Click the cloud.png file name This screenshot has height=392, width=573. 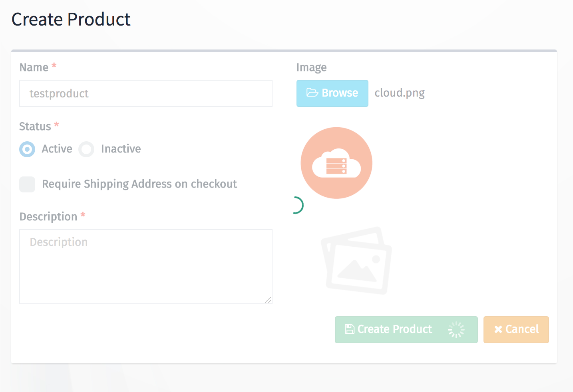400,93
